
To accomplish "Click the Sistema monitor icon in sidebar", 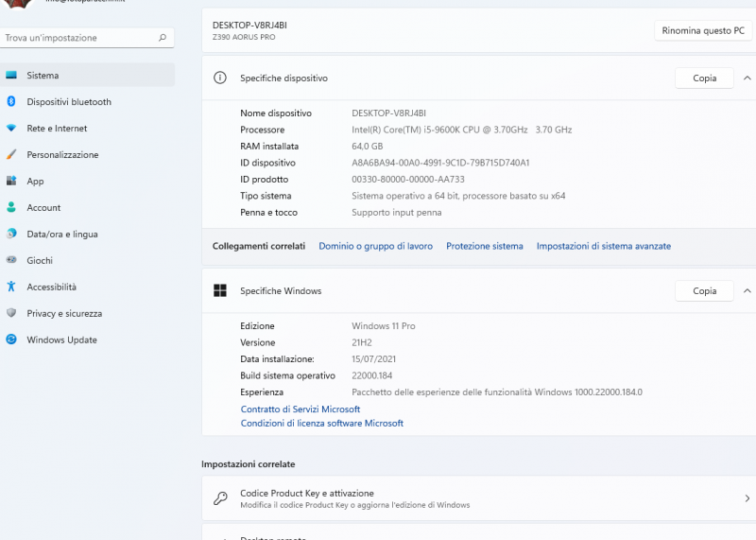I will (11, 76).
